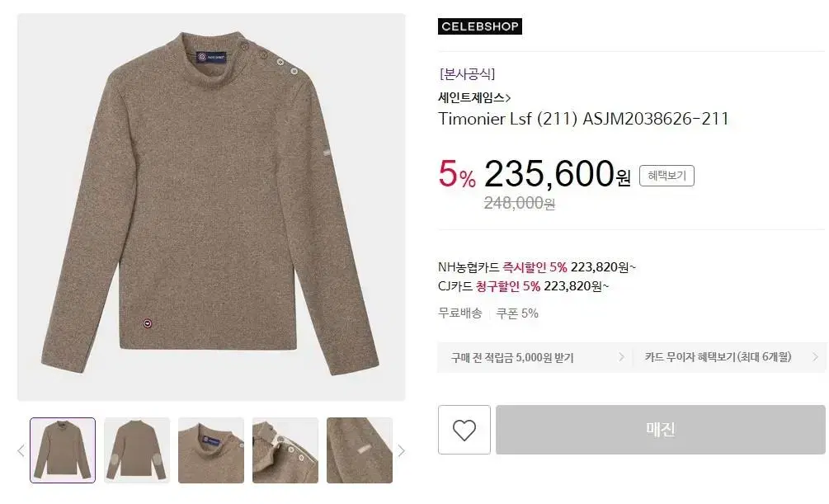829x504 pixels.
Task: Click the NH농협카드 즉시할인 5% offer
Action: click(537, 267)
